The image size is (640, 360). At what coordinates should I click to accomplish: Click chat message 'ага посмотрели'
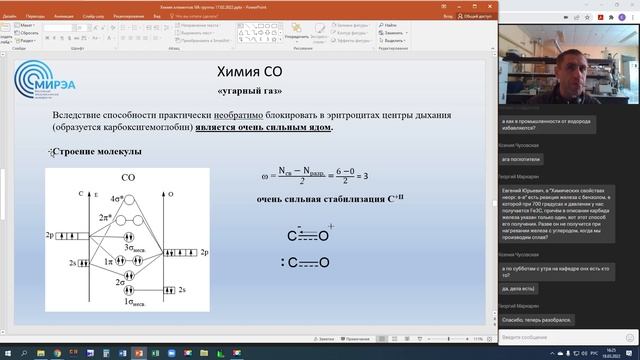[x=521, y=160]
